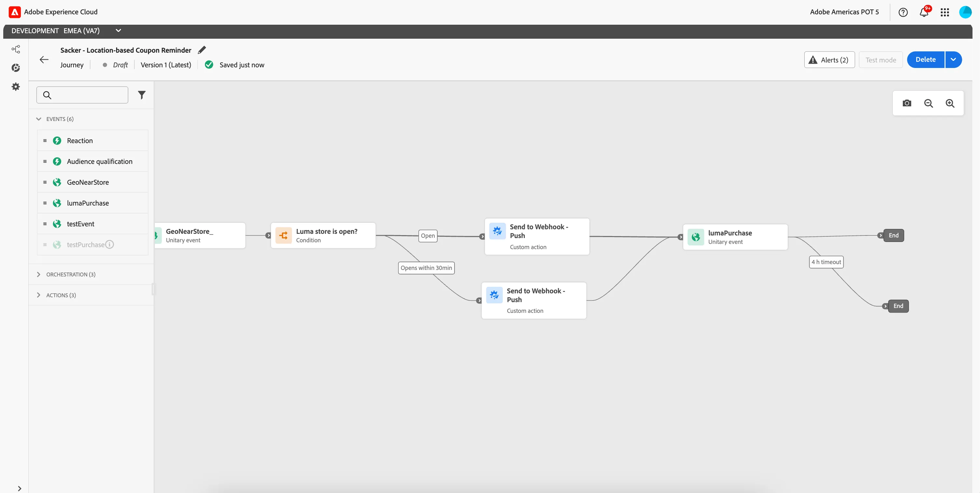The image size is (980, 493).
Task: Open the app switcher grid
Action: pyautogui.click(x=945, y=12)
